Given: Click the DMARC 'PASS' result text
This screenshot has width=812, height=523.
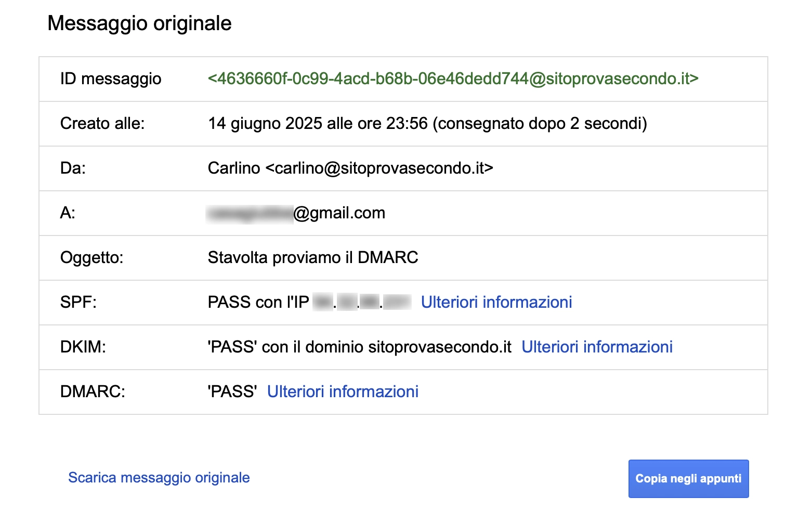Looking at the screenshot, I should [232, 391].
